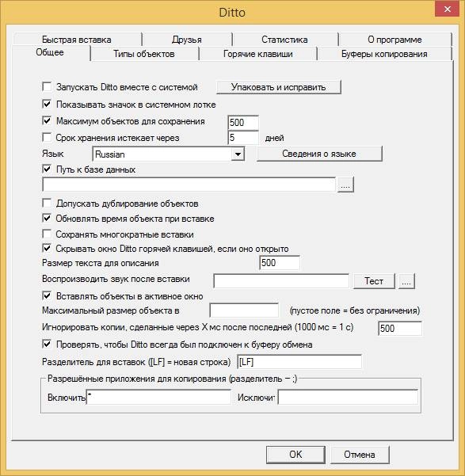465x476 pixels.
Task: Click the Отмена button
Action: point(360,455)
